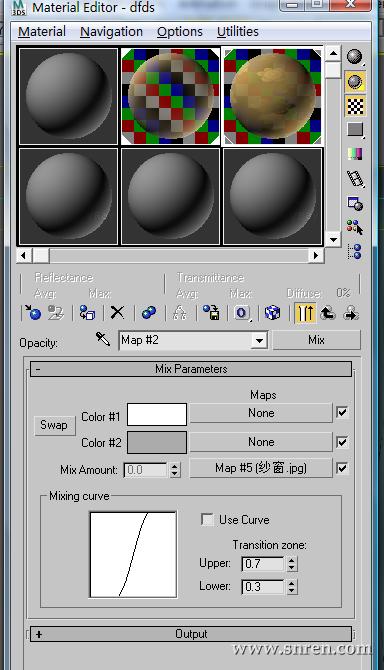Image resolution: width=384 pixels, height=670 pixels.
Task: Click the Swap button
Action: tap(54, 425)
